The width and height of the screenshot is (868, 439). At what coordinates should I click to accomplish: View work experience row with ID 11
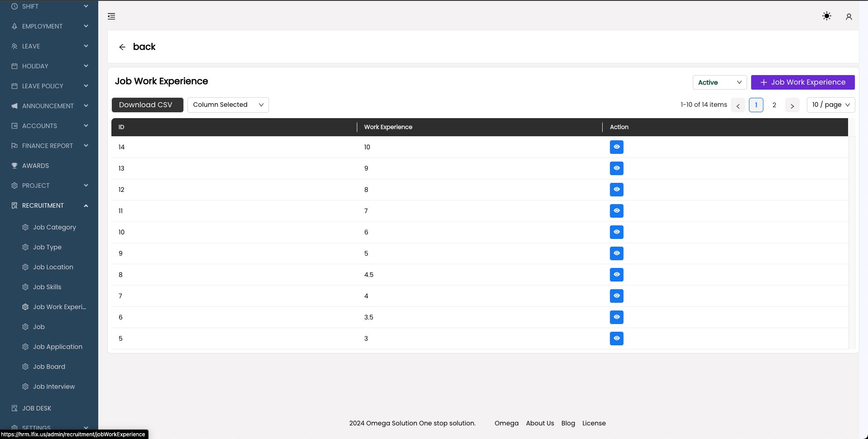(616, 211)
